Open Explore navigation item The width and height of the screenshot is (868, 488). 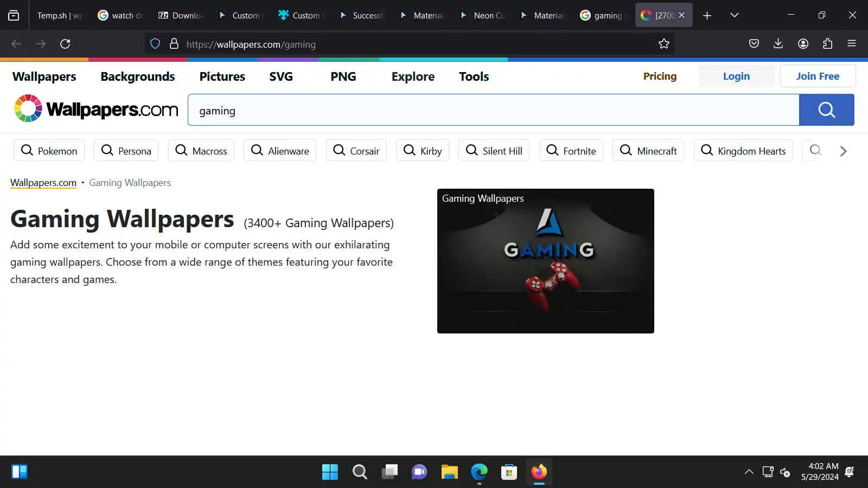413,76
